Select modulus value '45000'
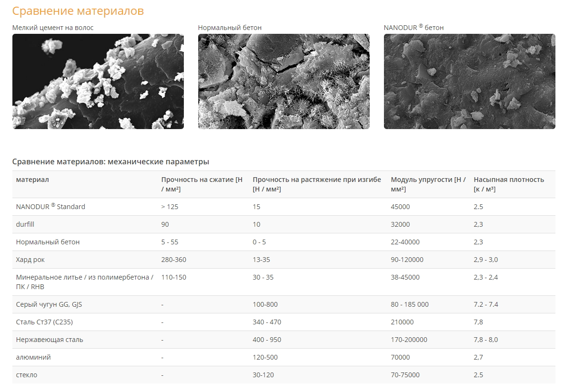 point(400,207)
